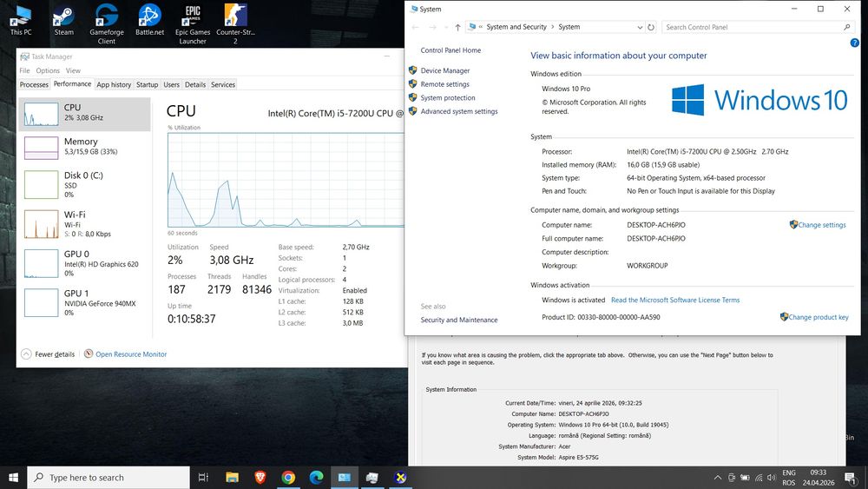Open the address bar history dropdown
868x489 pixels.
coord(640,27)
